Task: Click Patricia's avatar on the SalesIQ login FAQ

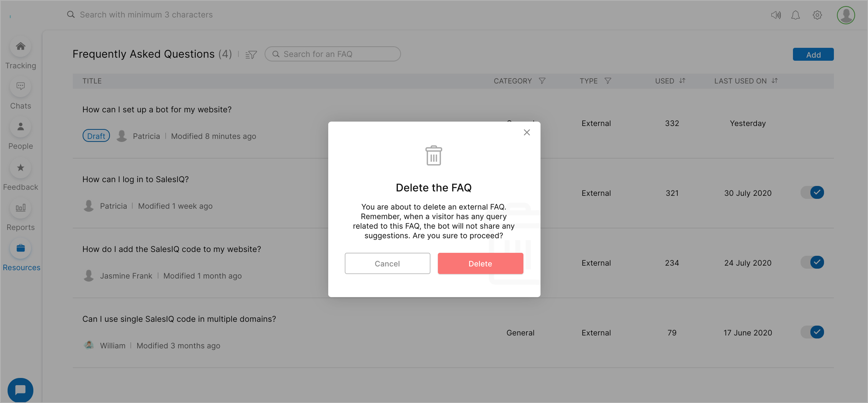Action: pyautogui.click(x=89, y=206)
